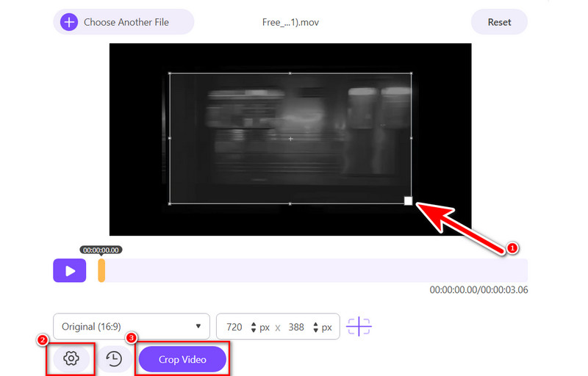Click the bottom-middle crop edge handle
588x376 pixels.
[x=290, y=203]
